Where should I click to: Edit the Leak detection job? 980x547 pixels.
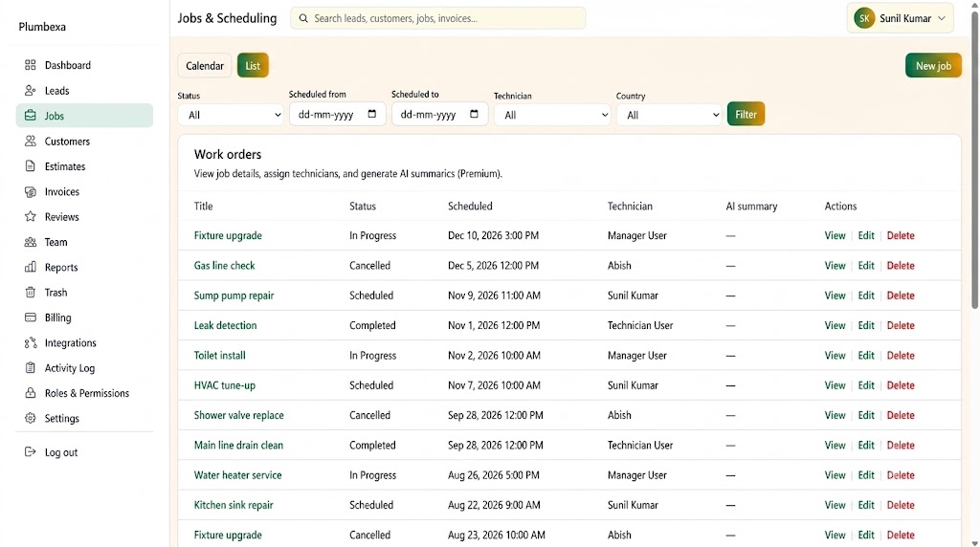865,325
